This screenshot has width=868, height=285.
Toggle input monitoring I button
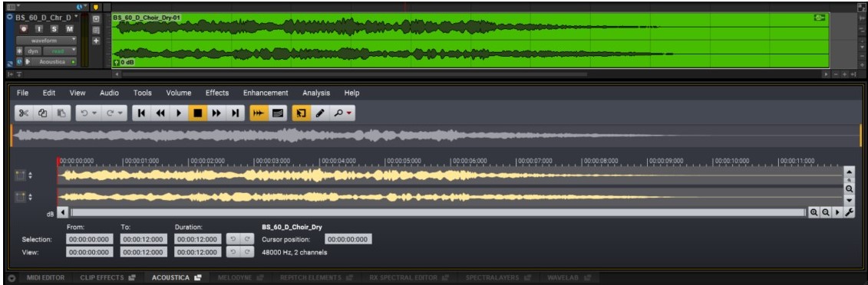(x=38, y=28)
